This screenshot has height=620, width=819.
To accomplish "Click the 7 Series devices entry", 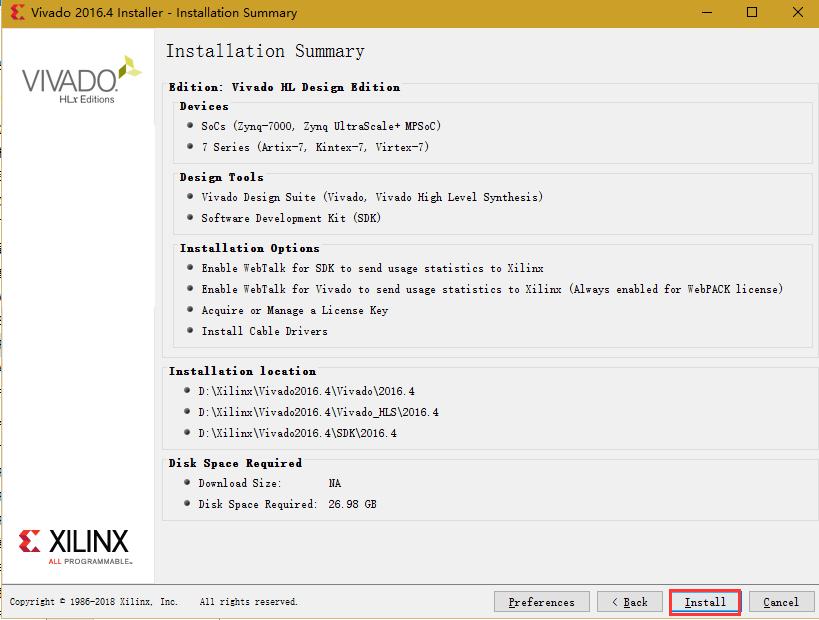I will (x=315, y=147).
